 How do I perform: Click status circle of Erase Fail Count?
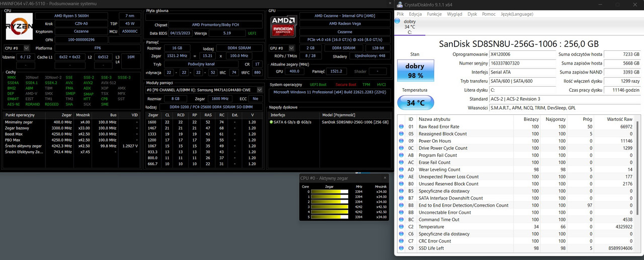coord(401,162)
